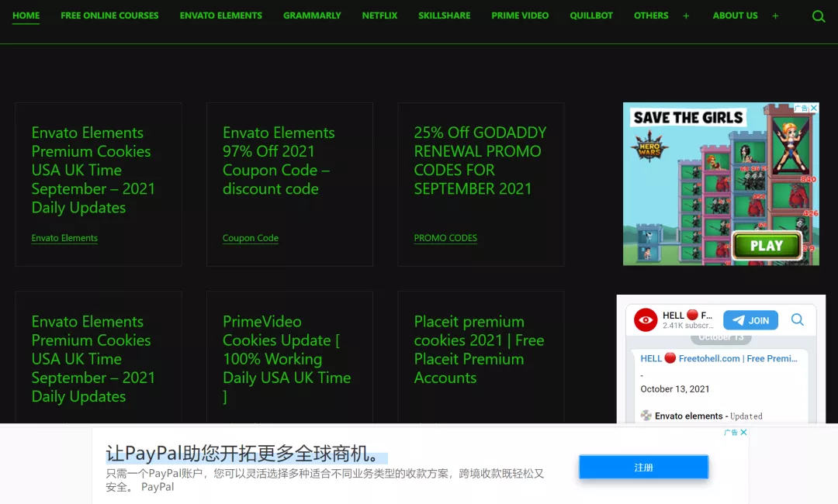This screenshot has height=504, width=838.
Task: Click the PROMO CODES category link
Action: pyautogui.click(x=445, y=238)
